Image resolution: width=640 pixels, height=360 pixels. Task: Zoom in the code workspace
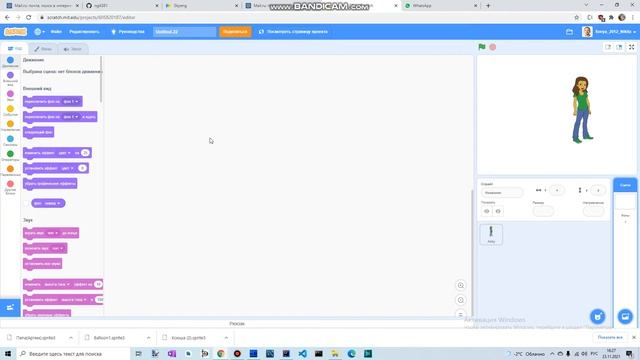click(x=460, y=285)
